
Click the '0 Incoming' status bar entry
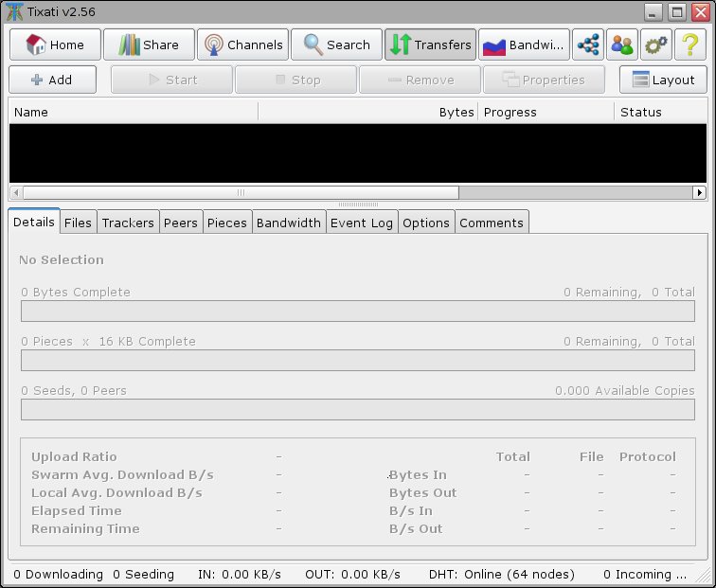(x=645, y=575)
